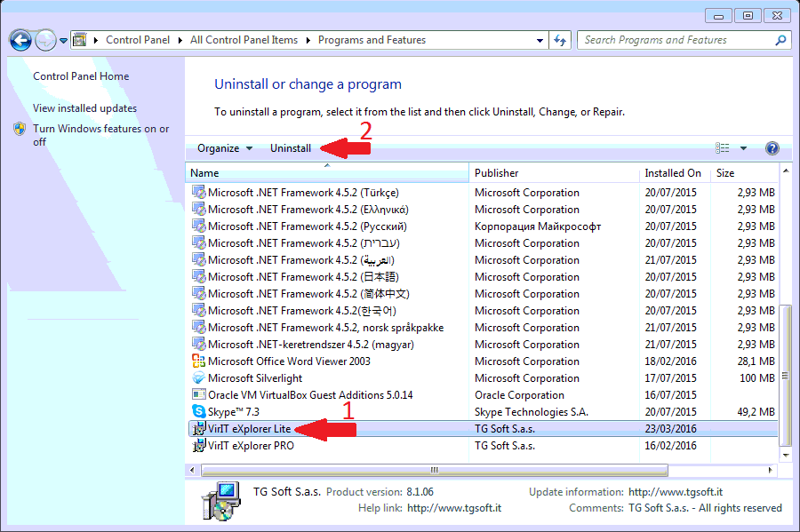Viewport: 800px width, 532px height.
Task: Click the Help link http://www.tgsoft.it
Action: (x=454, y=508)
